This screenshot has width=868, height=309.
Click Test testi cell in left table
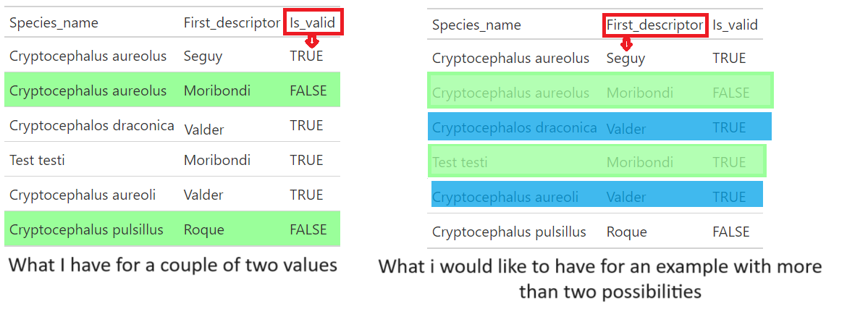click(37, 160)
